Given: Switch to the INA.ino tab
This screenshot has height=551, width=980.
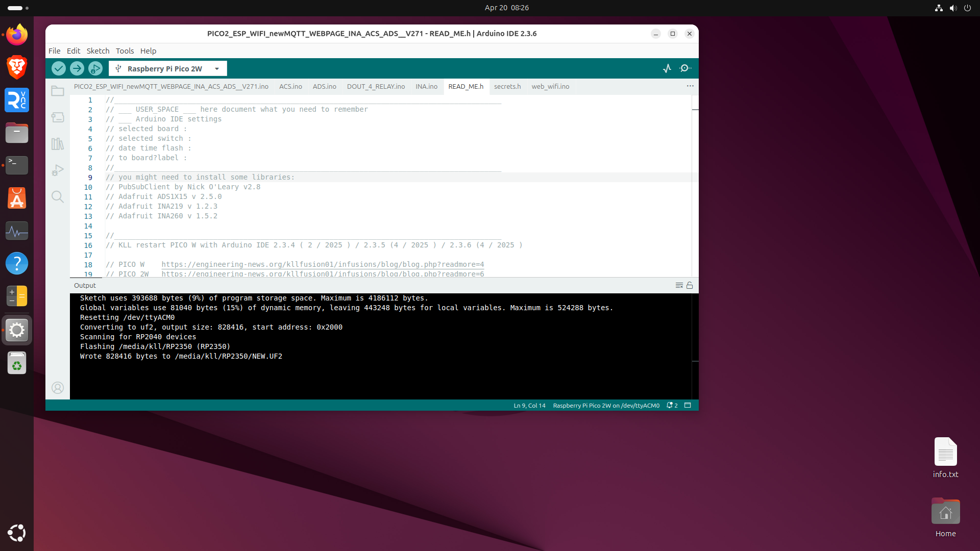Looking at the screenshot, I should [x=426, y=87].
